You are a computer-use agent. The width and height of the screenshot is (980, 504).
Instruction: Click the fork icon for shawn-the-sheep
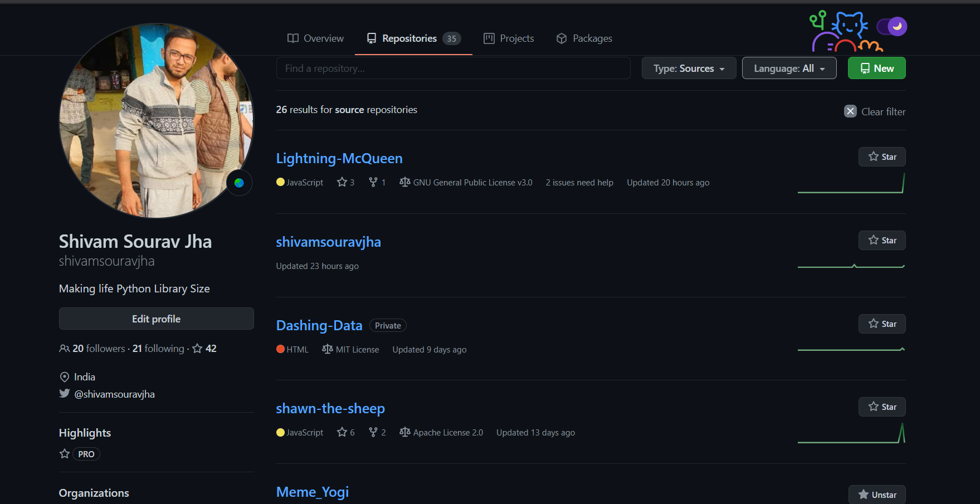373,432
